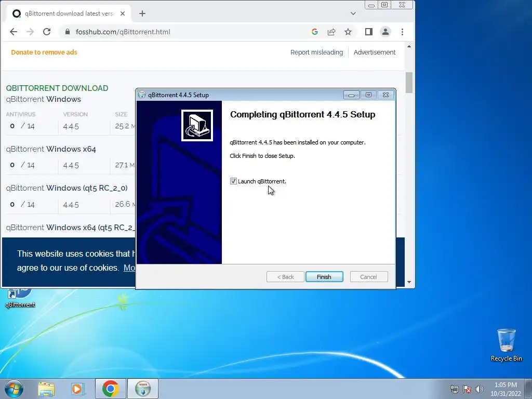The image size is (532, 399).
Task: Click the Chrome page vertical scrollbar thumb
Action: click(x=409, y=82)
